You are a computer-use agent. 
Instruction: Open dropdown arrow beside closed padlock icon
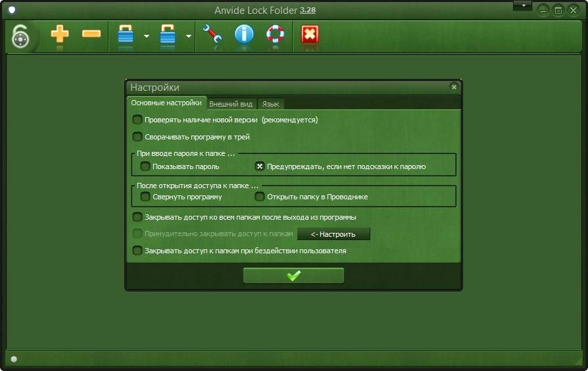click(x=147, y=36)
